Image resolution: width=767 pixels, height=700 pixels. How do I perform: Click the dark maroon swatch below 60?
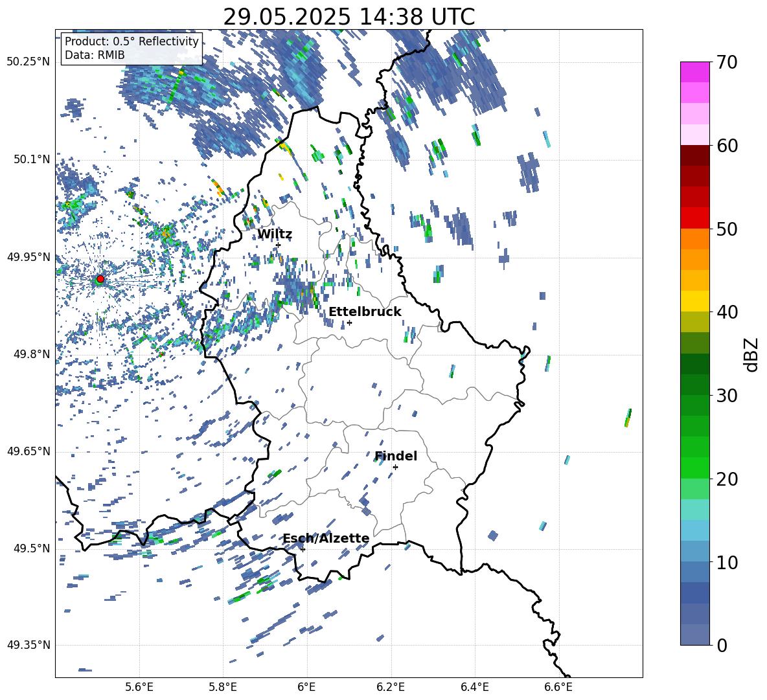click(695, 155)
